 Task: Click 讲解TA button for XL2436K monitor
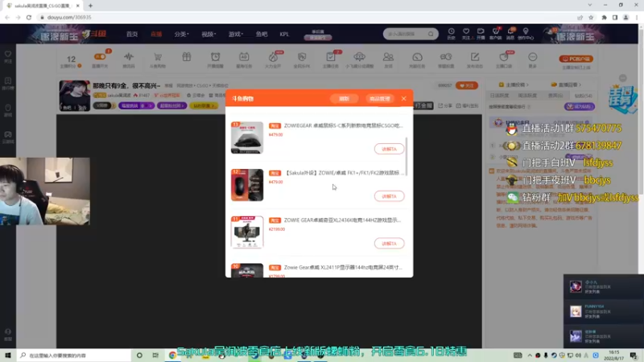tap(389, 244)
